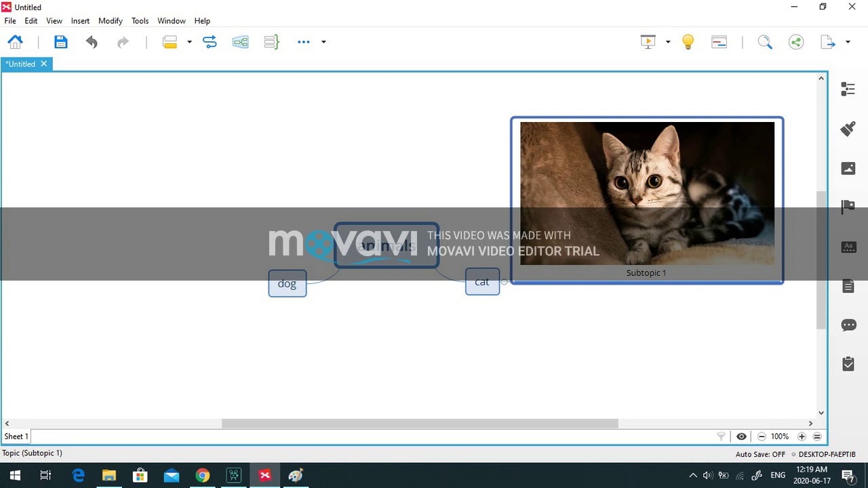This screenshot has height=488, width=868.
Task: Click the Subtopic 1 label
Action: coord(646,272)
